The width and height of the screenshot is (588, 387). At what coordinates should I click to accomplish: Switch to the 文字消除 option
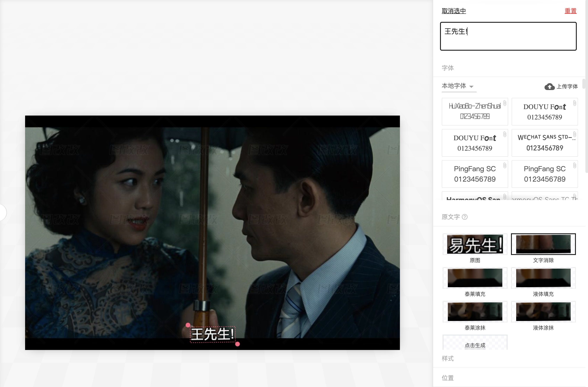click(543, 244)
